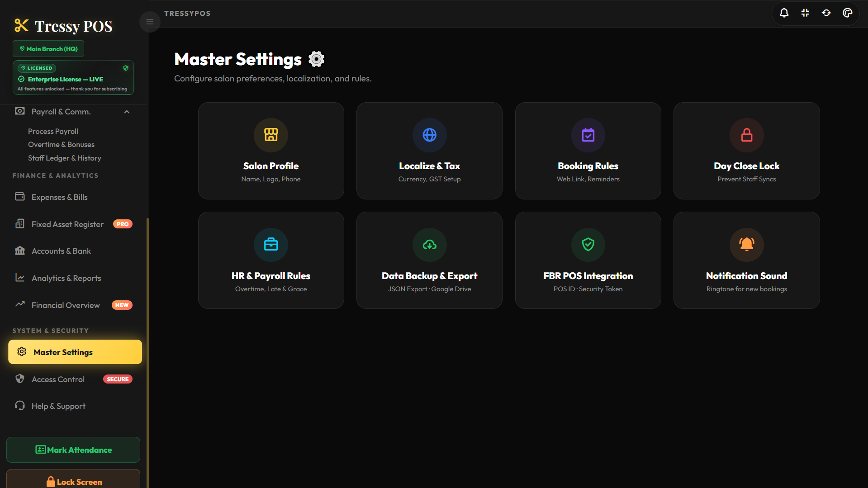The width and height of the screenshot is (868, 488).
Task: Click 'Ringtone for new bookings' subtitle
Action: click(x=746, y=289)
